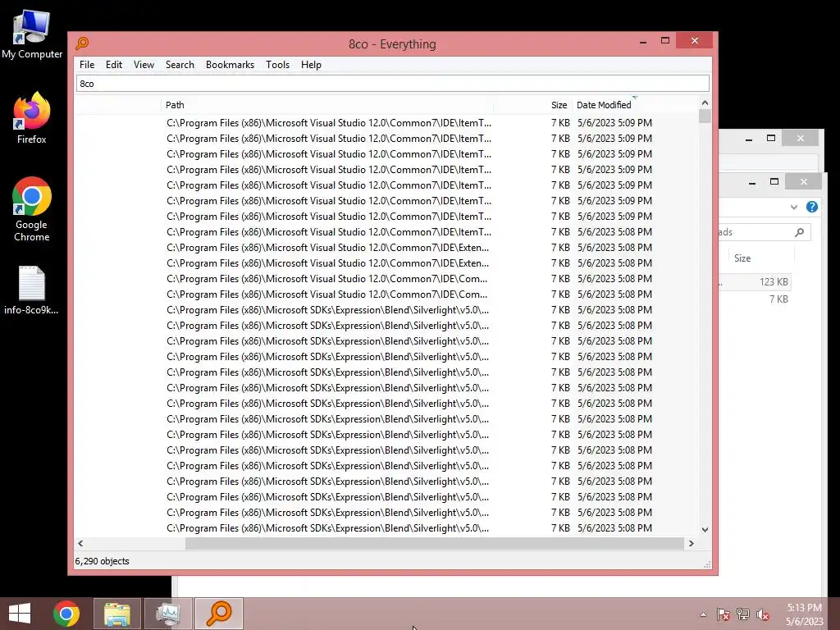Click the horizontal scrollbar right arrow
840x630 pixels.
click(691, 543)
